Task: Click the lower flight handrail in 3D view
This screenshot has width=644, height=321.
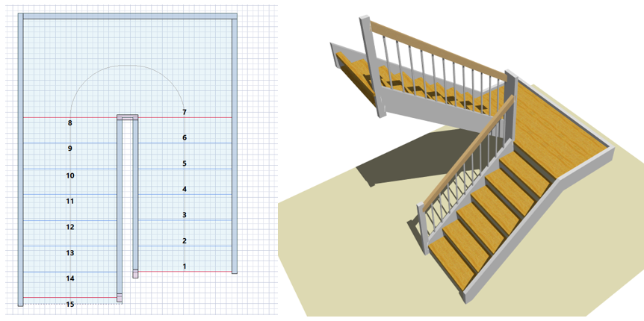Action: pos(468,153)
